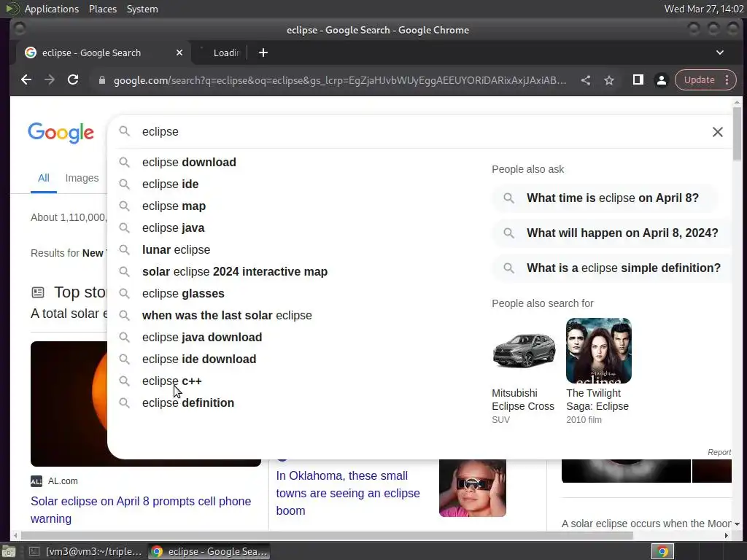This screenshot has width=747, height=560.
Task: Open the Places menu
Action: pyautogui.click(x=103, y=9)
